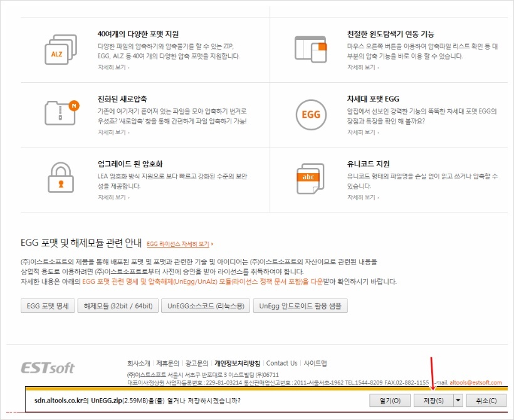The height and width of the screenshot is (420, 514).
Task: Click the ESTsoft logo in the footer
Action: point(48,368)
